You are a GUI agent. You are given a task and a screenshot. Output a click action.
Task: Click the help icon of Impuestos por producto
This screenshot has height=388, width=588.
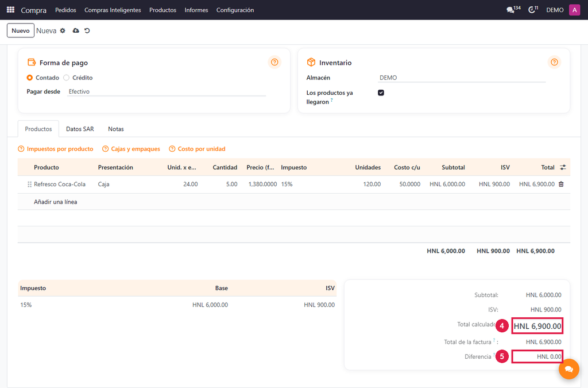coord(21,149)
